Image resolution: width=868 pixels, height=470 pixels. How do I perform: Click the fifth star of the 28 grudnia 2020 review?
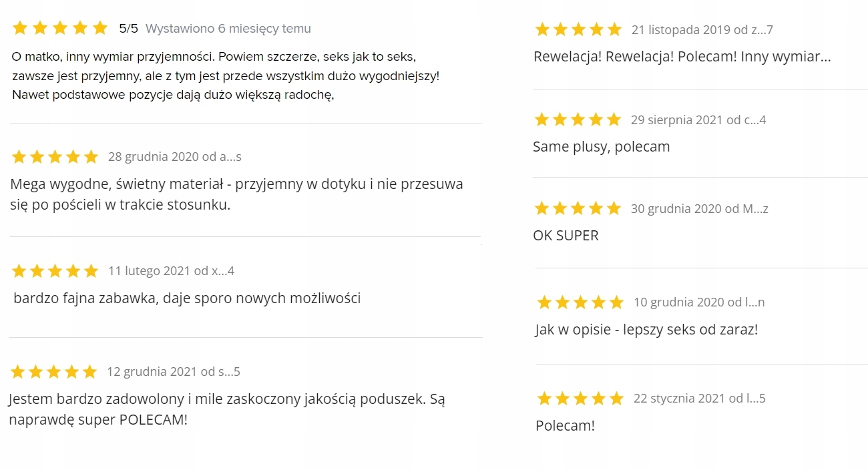[x=91, y=157]
